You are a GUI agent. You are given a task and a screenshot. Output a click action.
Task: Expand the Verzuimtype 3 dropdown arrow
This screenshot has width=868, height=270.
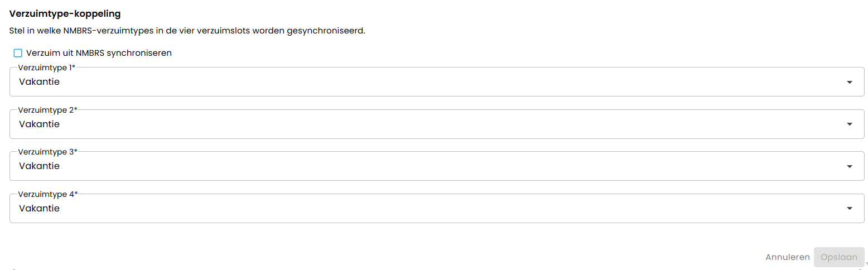850,166
